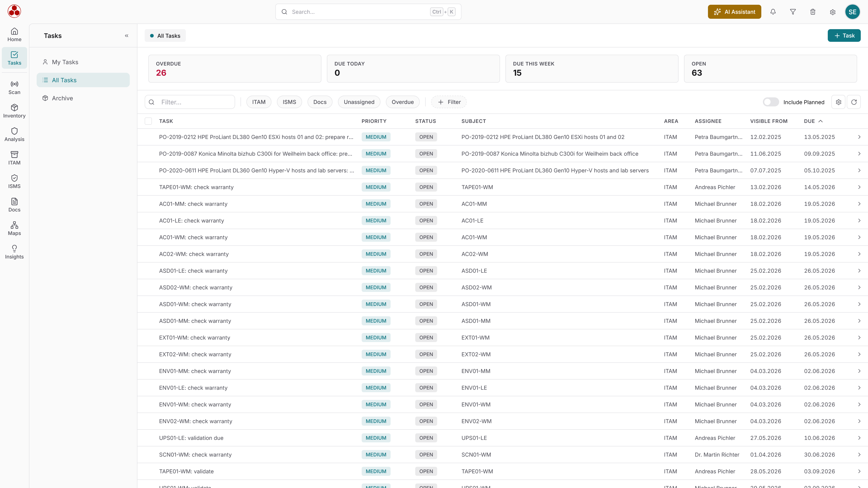Open the Open 63 summary card

coord(770,69)
